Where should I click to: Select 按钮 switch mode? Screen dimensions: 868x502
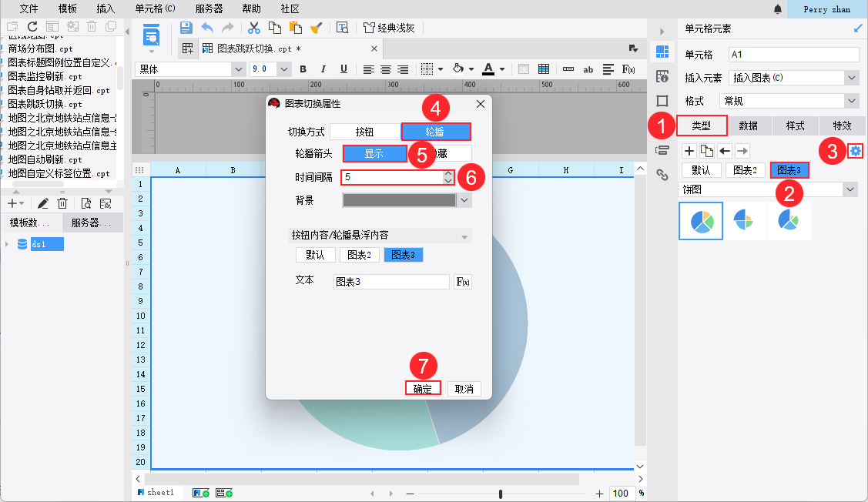(x=364, y=132)
